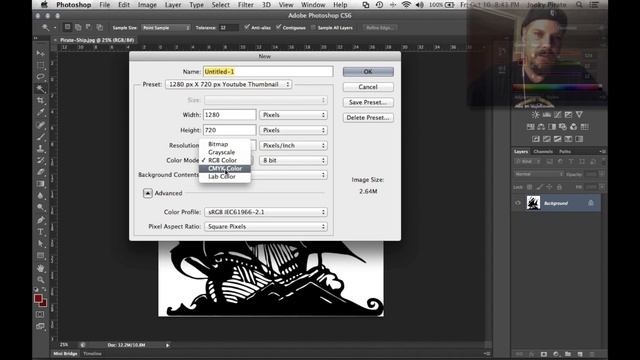Open the Sample Size Point Sample dropdown

tap(166, 27)
